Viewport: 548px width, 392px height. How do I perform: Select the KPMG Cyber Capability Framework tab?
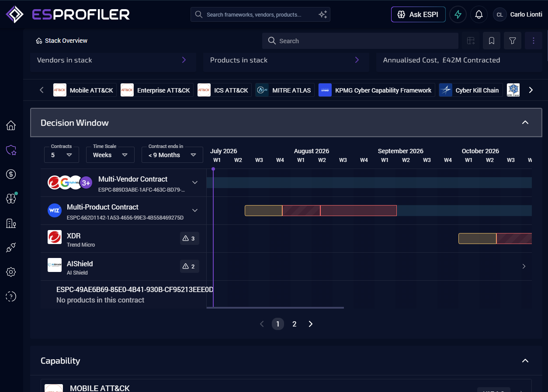tap(377, 90)
